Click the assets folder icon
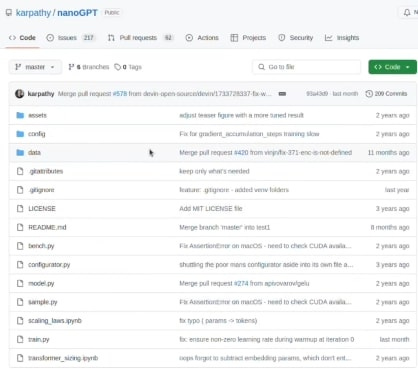Image resolution: width=418 pixels, height=369 pixels. (x=20, y=115)
